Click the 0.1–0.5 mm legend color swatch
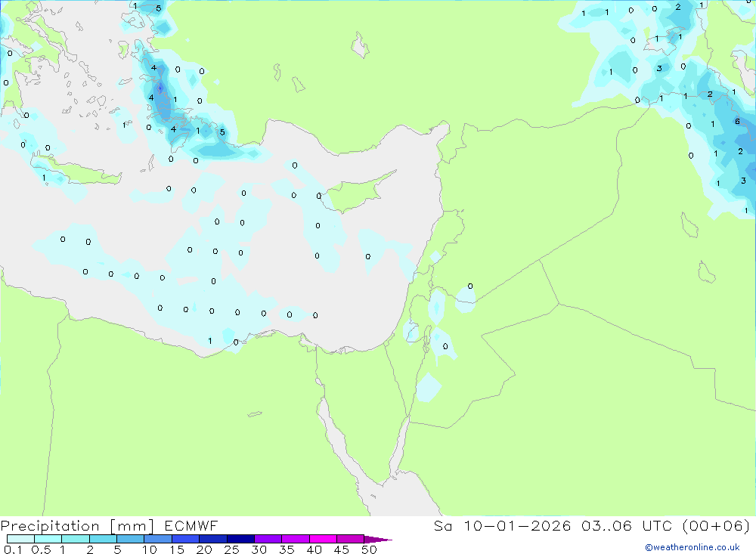Viewport: 756px width, 554px height. [x=20, y=539]
